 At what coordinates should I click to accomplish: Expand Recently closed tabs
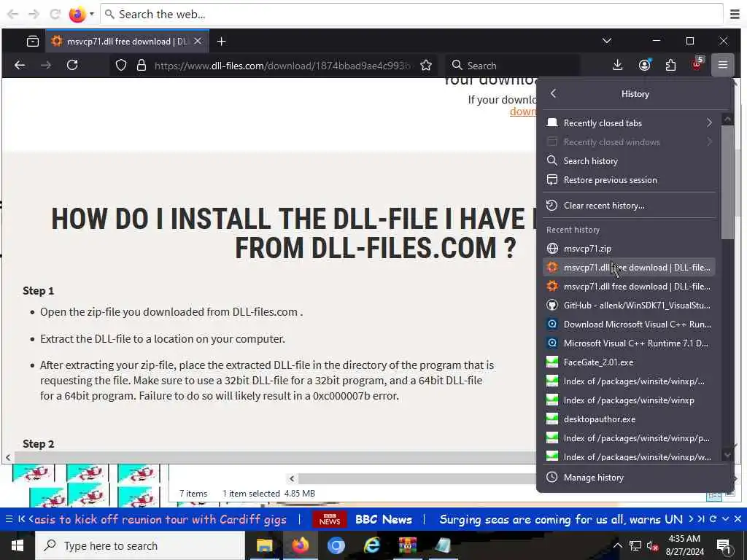click(x=629, y=122)
